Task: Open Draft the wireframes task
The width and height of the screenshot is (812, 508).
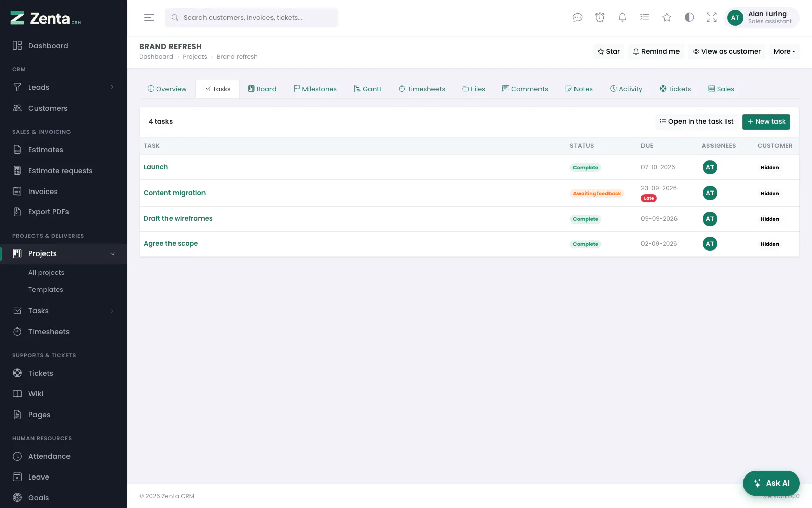Action: click(178, 219)
